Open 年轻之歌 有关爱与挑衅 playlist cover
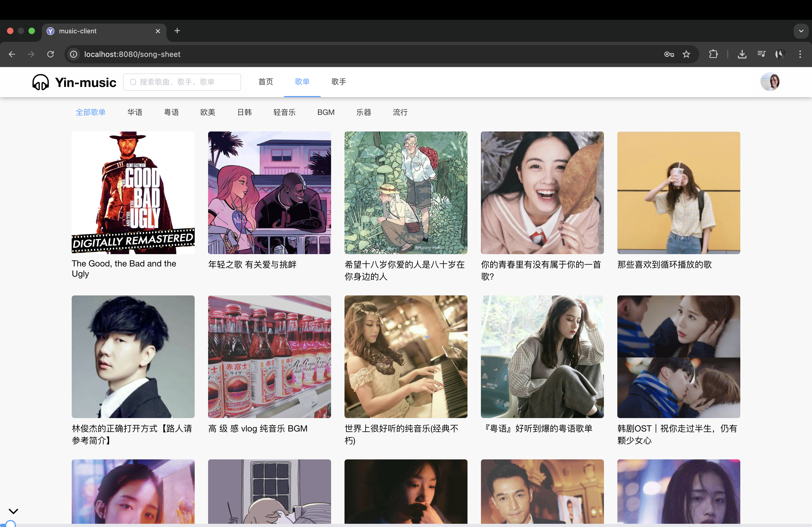 tap(270, 193)
